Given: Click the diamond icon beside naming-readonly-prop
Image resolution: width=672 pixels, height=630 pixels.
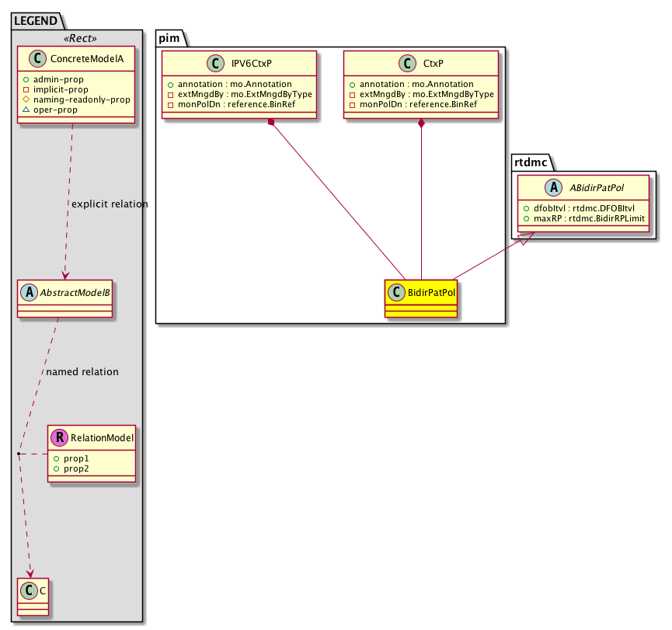Looking at the screenshot, I should [26, 99].
